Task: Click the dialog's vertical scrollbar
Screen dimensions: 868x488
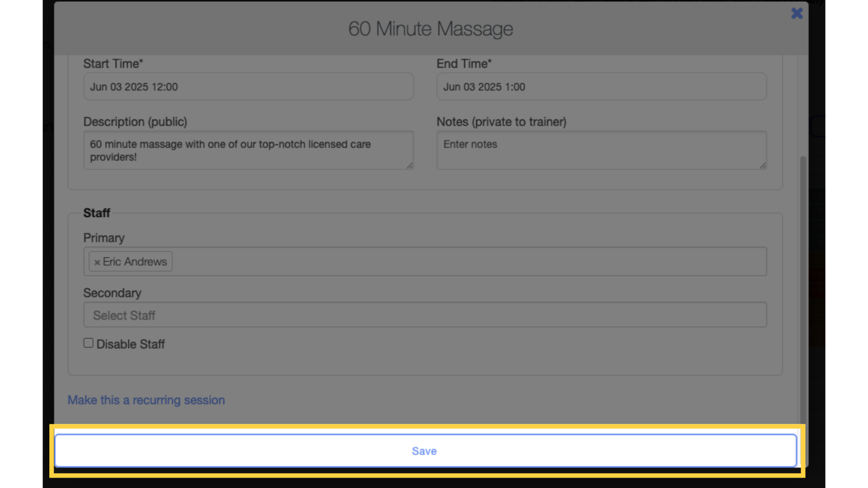Action: (803, 289)
